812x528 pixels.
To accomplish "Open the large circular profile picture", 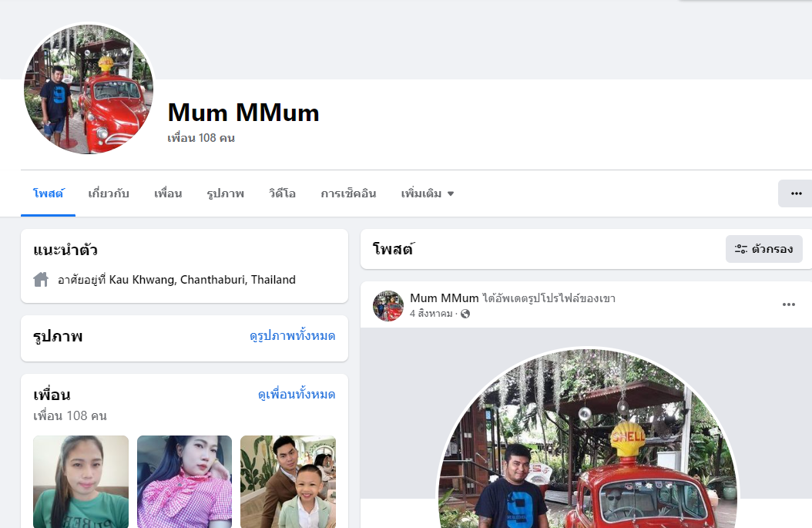I will [89, 89].
